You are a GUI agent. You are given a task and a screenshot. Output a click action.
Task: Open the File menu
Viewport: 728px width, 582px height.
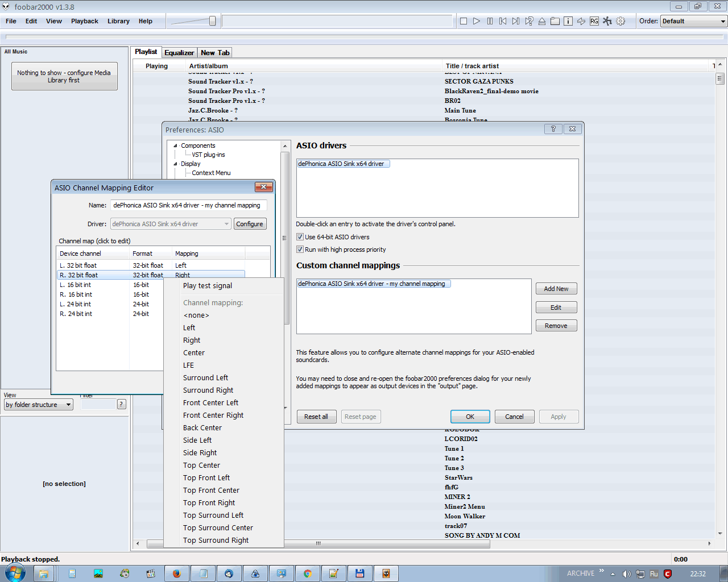[x=11, y=21]
